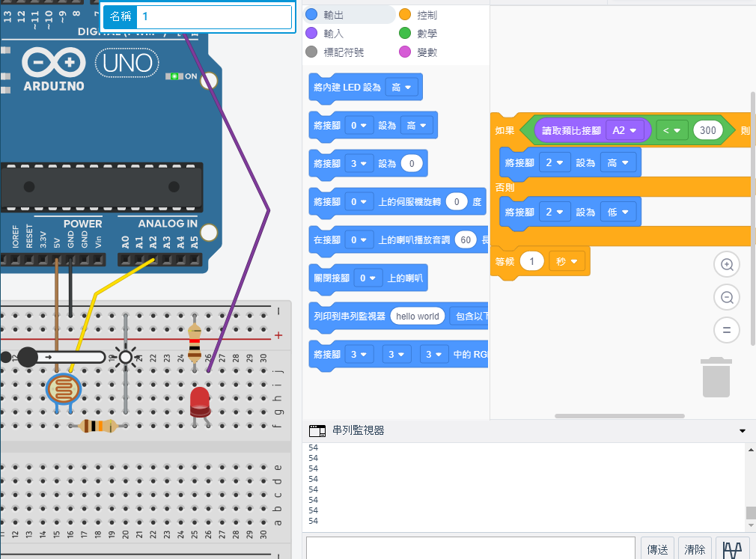Collapse the serial monitor panel arrow
The image size is (756, 559).
pyautogui.click(x=743, y=431)
